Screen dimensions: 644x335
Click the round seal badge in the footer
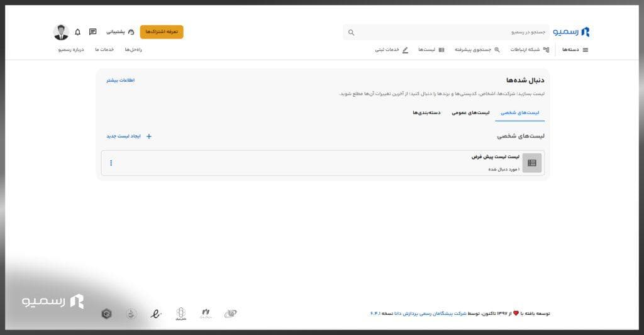point(131,314)
